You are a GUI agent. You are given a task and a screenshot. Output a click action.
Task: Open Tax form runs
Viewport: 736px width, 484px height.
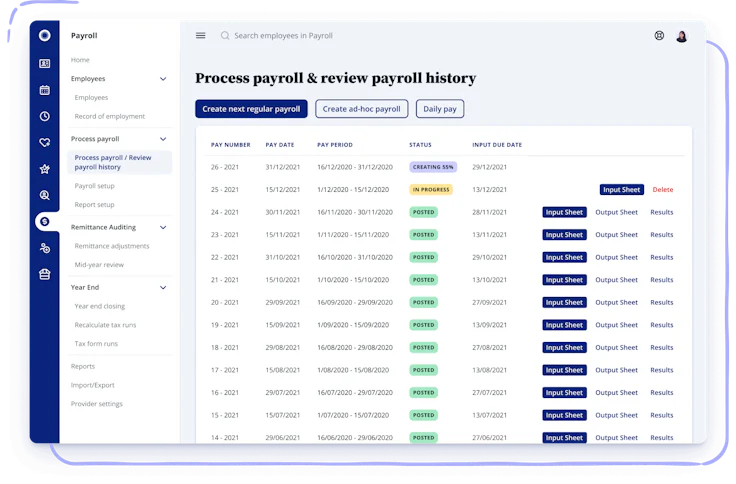tap(96, 344)
